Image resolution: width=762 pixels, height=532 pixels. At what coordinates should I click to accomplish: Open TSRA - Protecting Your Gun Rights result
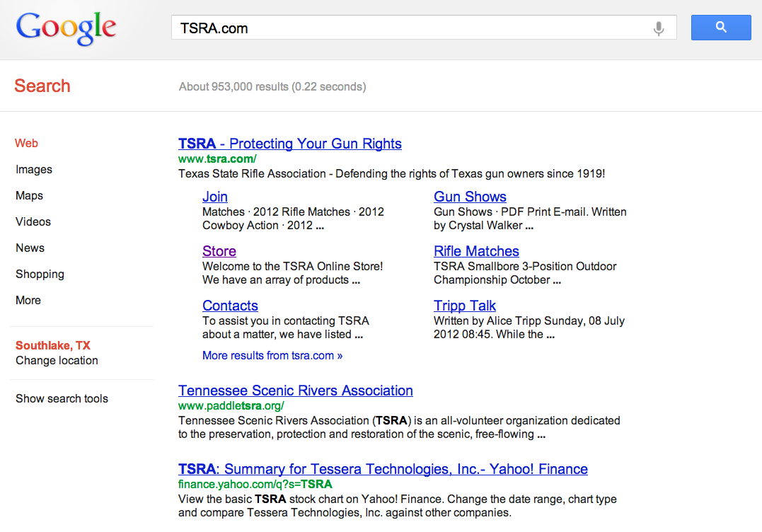point(289,144)
